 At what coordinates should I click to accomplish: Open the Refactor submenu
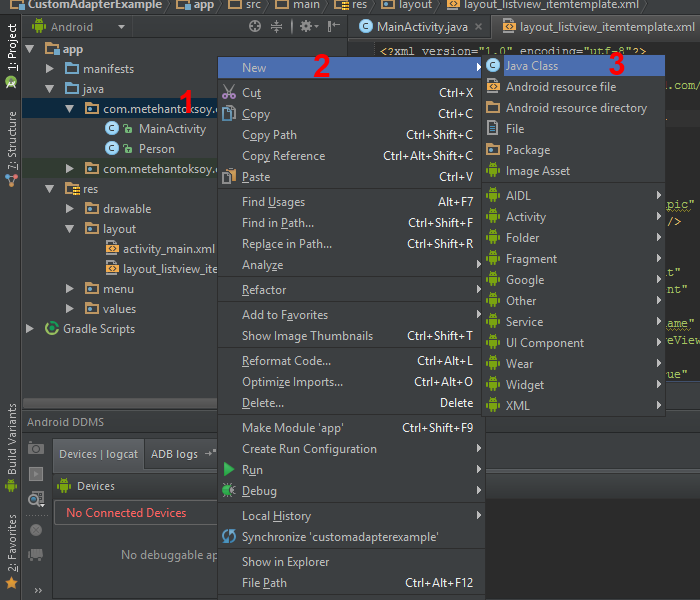click(350, 290)
